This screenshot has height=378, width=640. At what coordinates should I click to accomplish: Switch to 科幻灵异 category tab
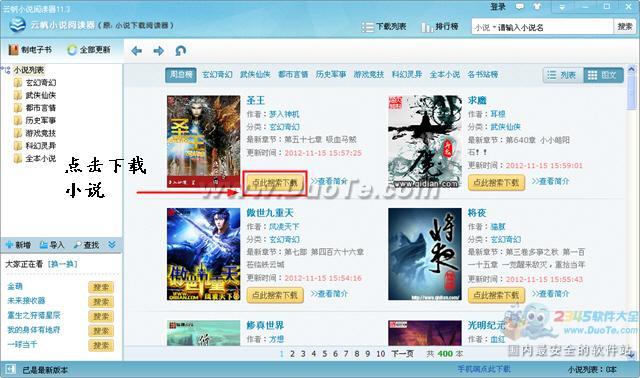[407, 75]
